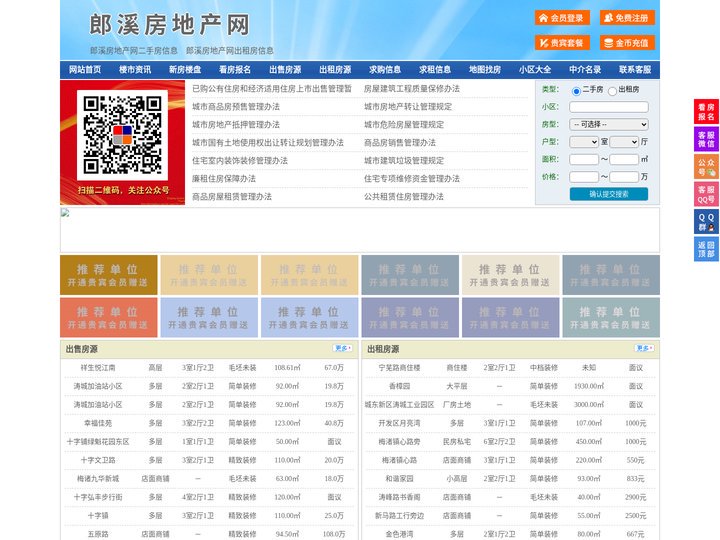Open the 梅渚九华新城 listing
Screen dimensions: 720x540
pos(98,478)
